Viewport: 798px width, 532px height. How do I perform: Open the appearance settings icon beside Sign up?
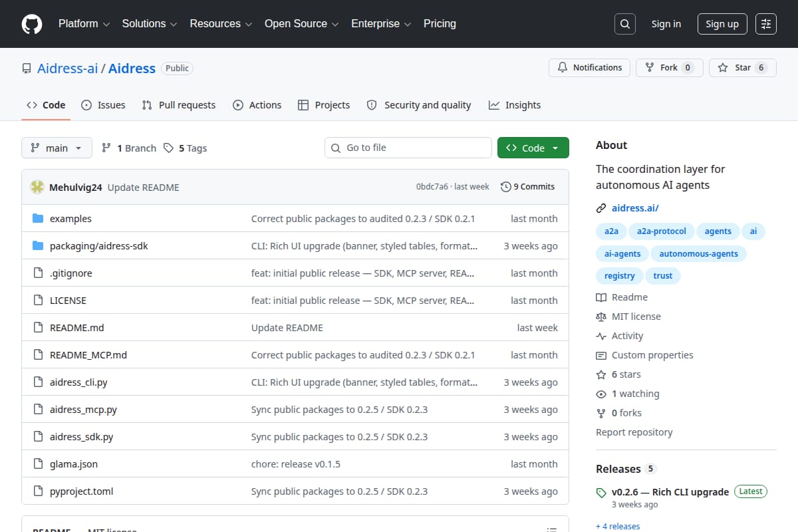click(766, 24)
